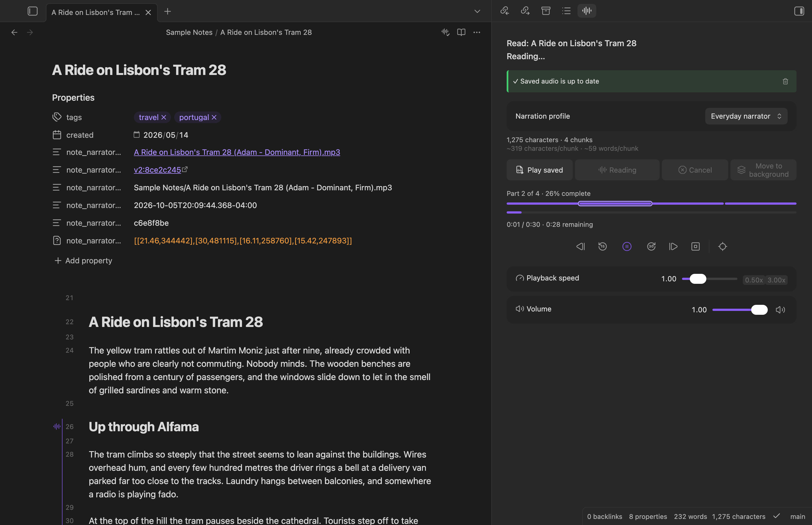The image size is (812, 525).
Task: Toggle the left sidebar
Action: [x=32, y=11]
